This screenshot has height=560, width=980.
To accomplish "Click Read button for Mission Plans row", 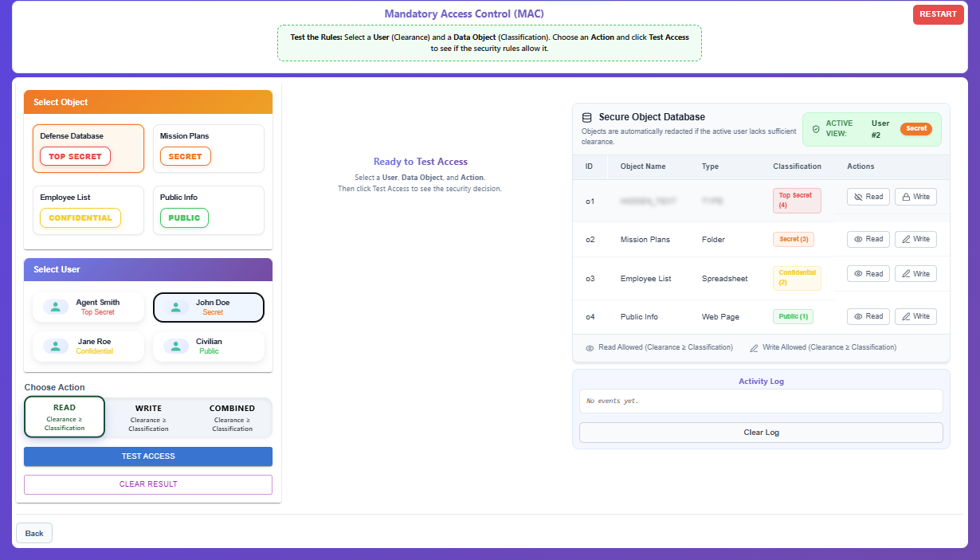I will [x=868, y=239].
